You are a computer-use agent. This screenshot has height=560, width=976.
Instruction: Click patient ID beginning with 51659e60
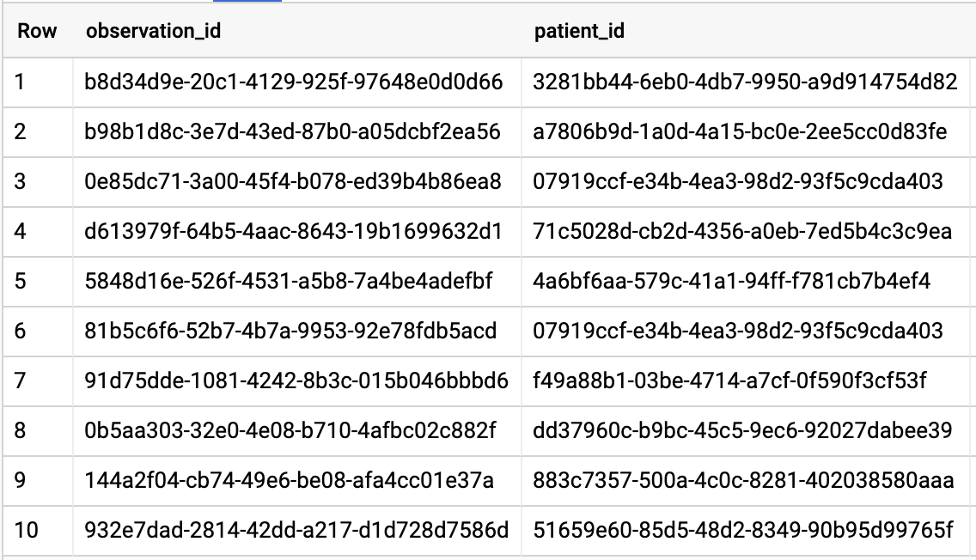pos(743,531)
